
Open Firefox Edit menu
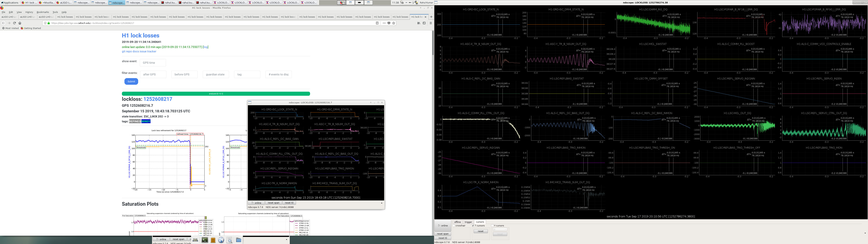click(x=11, y=12)
